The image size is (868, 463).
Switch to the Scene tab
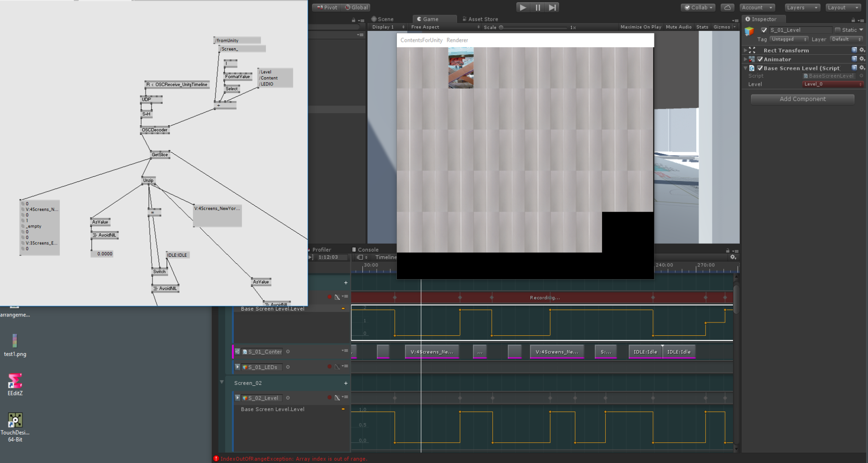click(x=383, y=19)
